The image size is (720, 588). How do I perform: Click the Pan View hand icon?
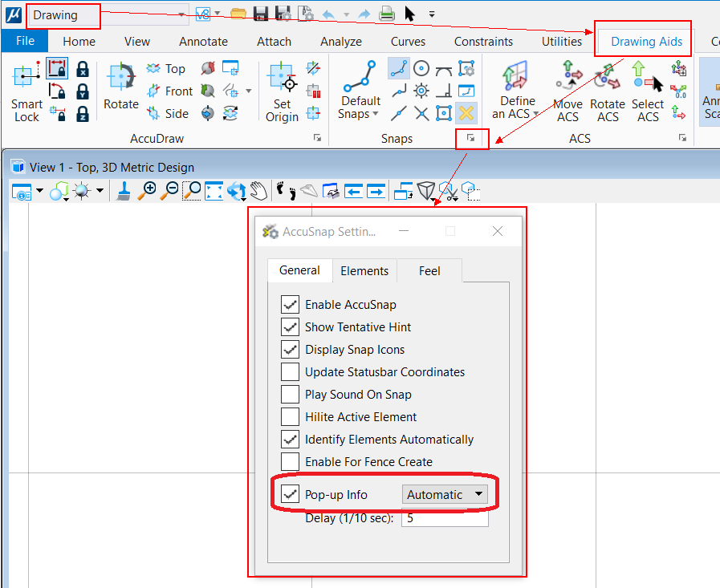coord(259,190)
